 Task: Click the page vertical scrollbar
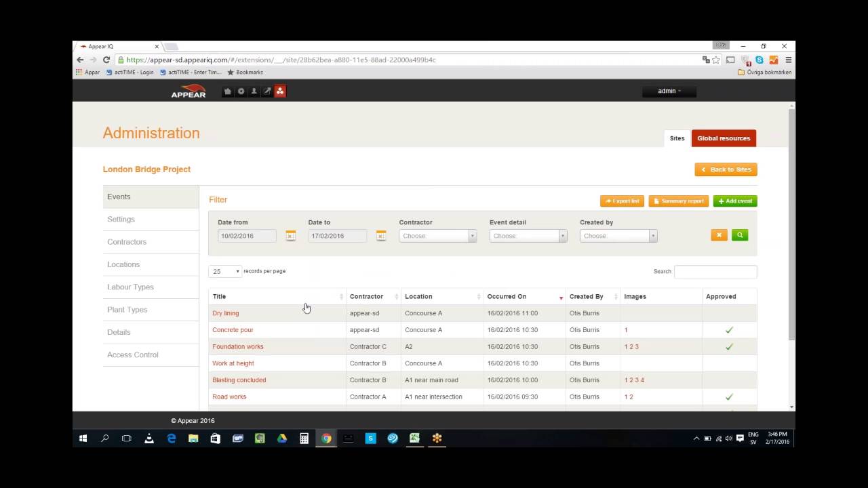791,224
